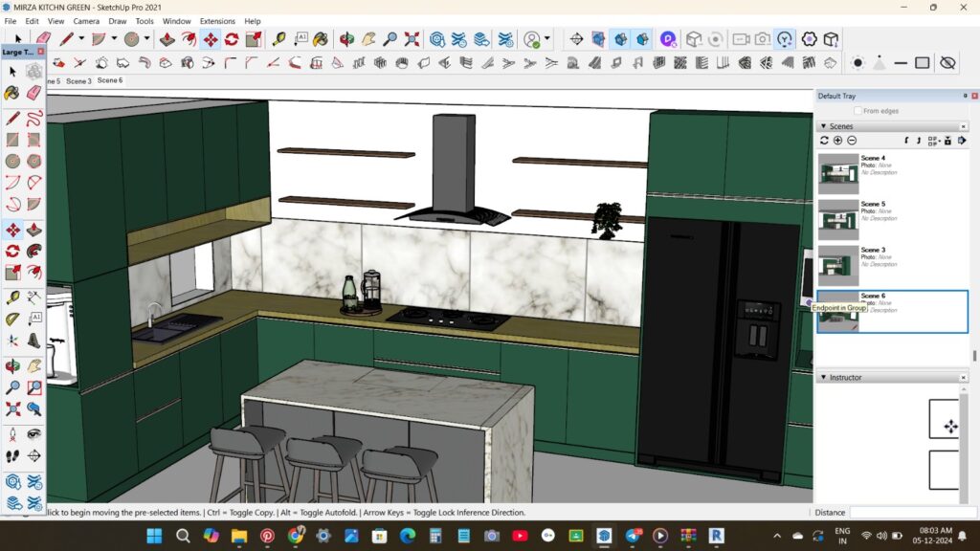Close the Scenes panel with x
The height and width of the screenshot is (551, 980).
click(963, 126)
